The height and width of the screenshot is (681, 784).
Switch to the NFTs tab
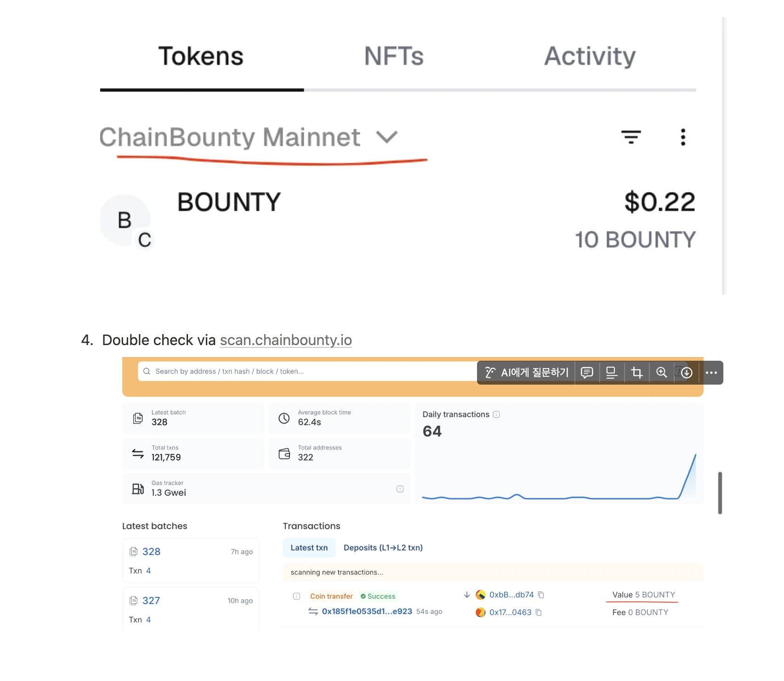394,56
